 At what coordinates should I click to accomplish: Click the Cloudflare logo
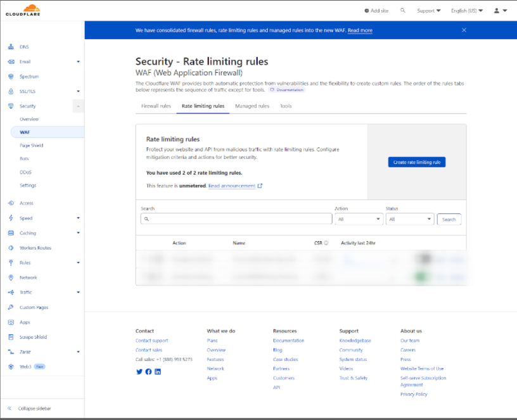click(23, 10)
